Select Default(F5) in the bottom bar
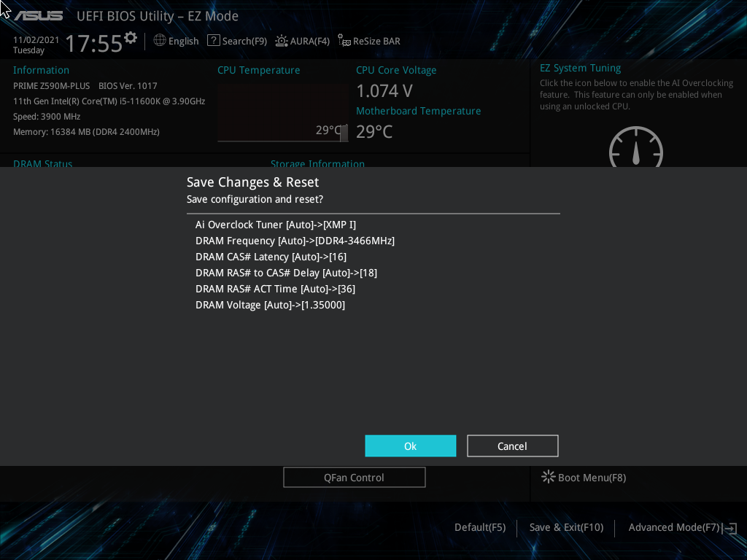This screenshot has height=560, width=747. coord(480,527)
